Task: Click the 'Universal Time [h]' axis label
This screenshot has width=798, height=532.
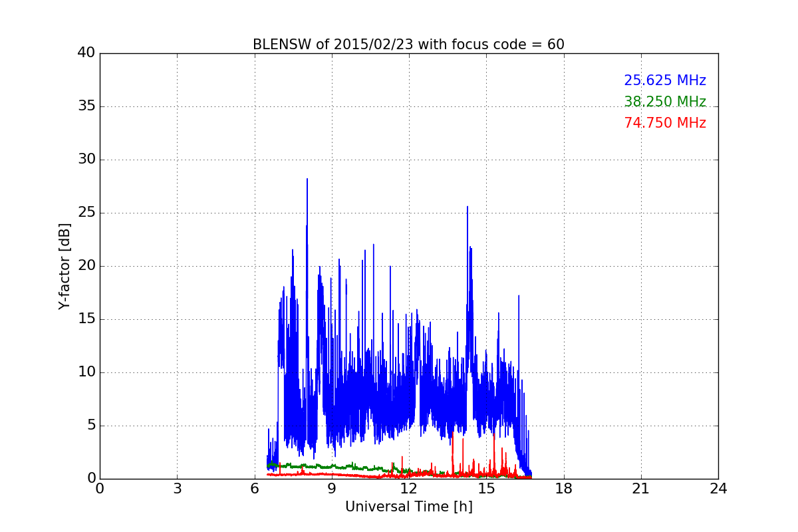Action: 408,507
